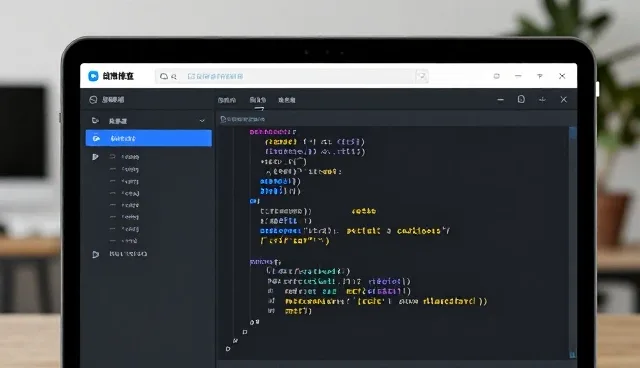Click the cloud icon in the search bar

coord(164,76)
